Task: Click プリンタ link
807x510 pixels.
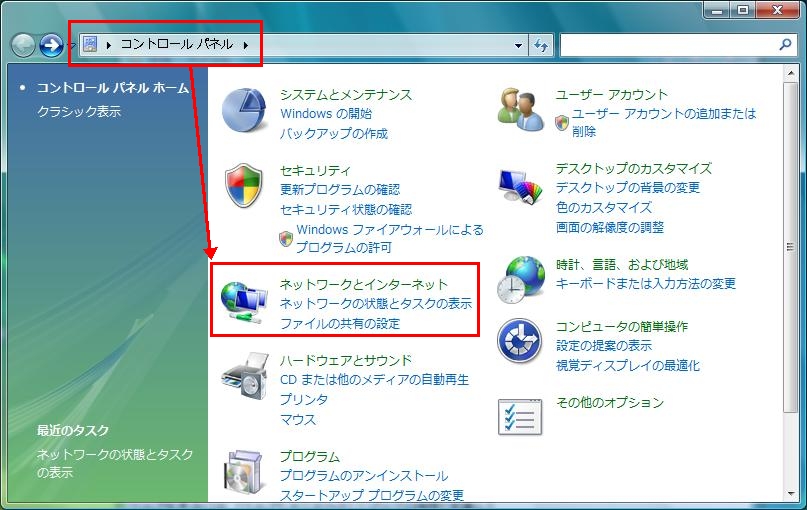Action: coord(304,399)
